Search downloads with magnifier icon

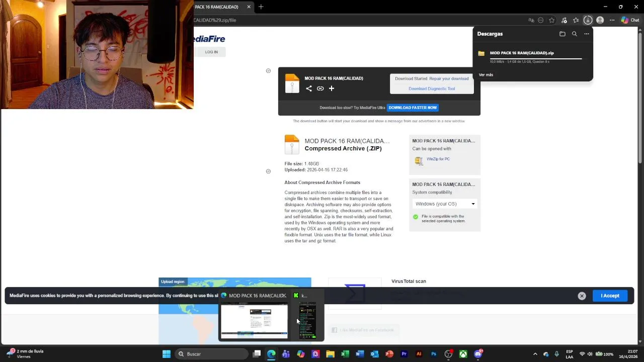tap(575, 34)
